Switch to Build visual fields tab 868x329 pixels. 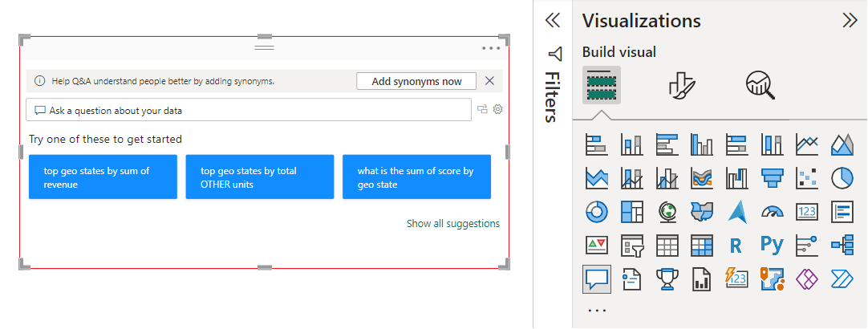601,85
